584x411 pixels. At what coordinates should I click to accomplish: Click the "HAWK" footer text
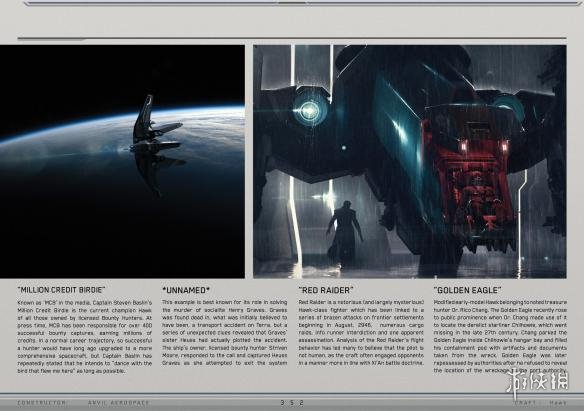point(558,403)
